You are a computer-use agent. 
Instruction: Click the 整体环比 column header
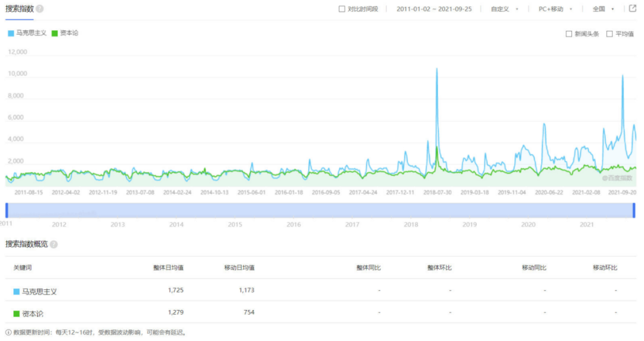coord(439,268)
